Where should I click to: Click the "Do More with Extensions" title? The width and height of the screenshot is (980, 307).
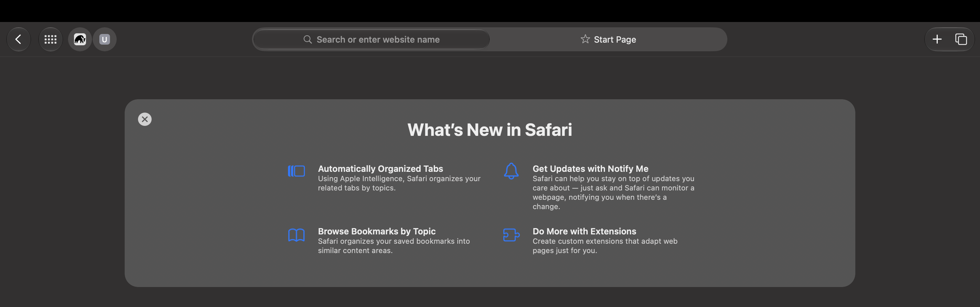point(584,231)
